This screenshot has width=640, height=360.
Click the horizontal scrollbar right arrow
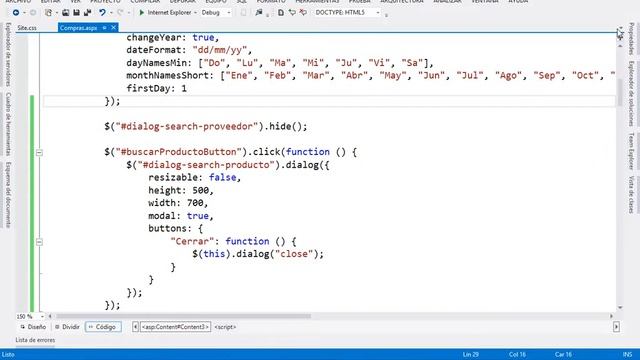611,316
